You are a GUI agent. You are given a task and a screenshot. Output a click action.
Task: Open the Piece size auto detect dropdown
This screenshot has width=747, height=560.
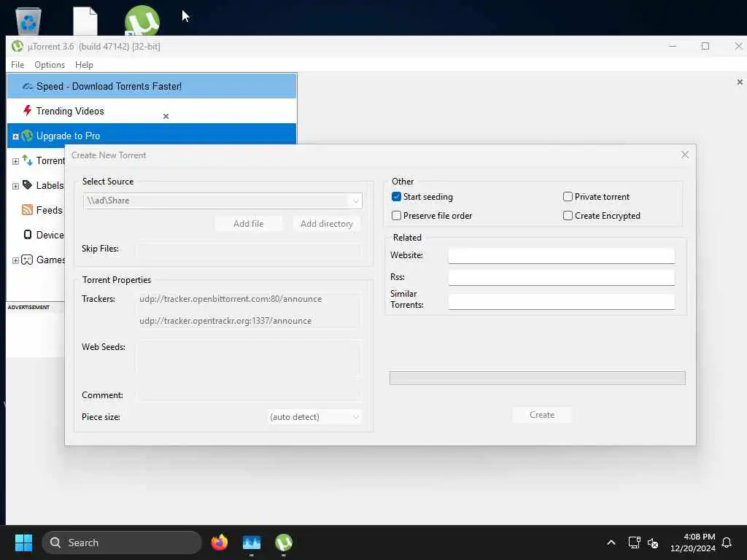tap(355, 417)
